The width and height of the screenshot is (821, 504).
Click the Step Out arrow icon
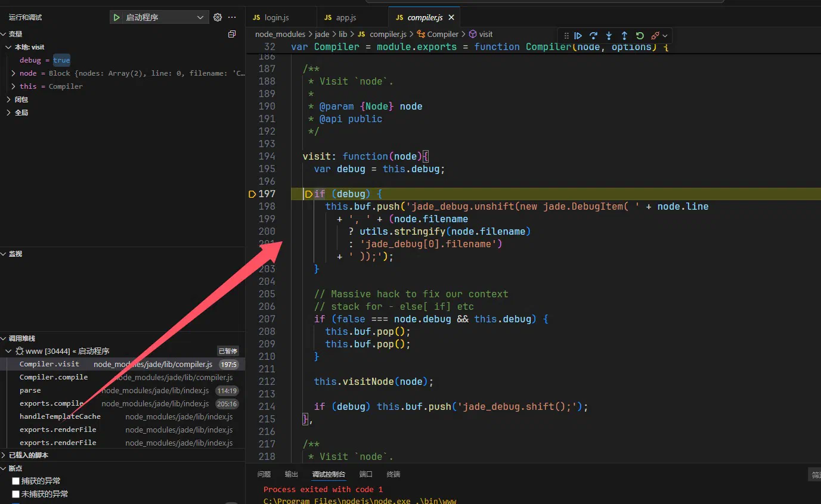pyautogui.click(x=624, y=36)
